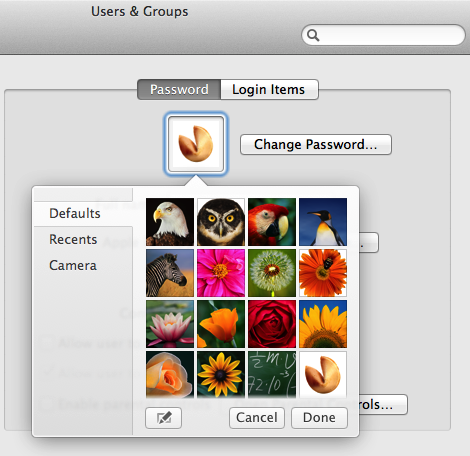Screen dimensions: 470x456
Task: Choose the chalkboard math picture
Action: (272, 374)
